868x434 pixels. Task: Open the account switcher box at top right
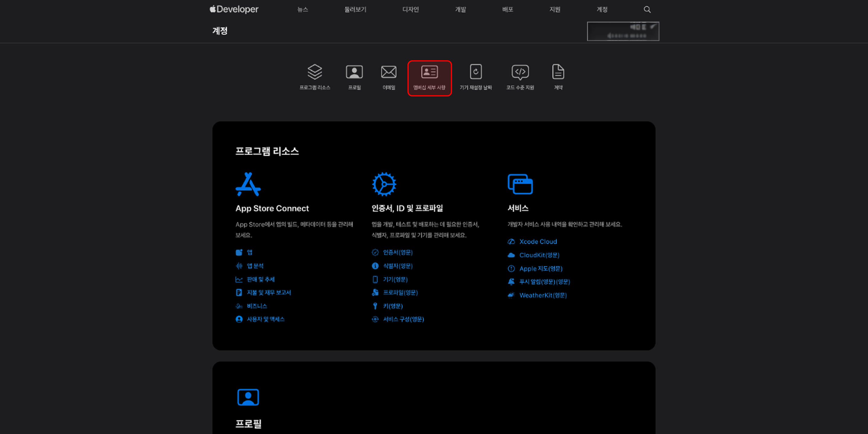coord(623,31)
